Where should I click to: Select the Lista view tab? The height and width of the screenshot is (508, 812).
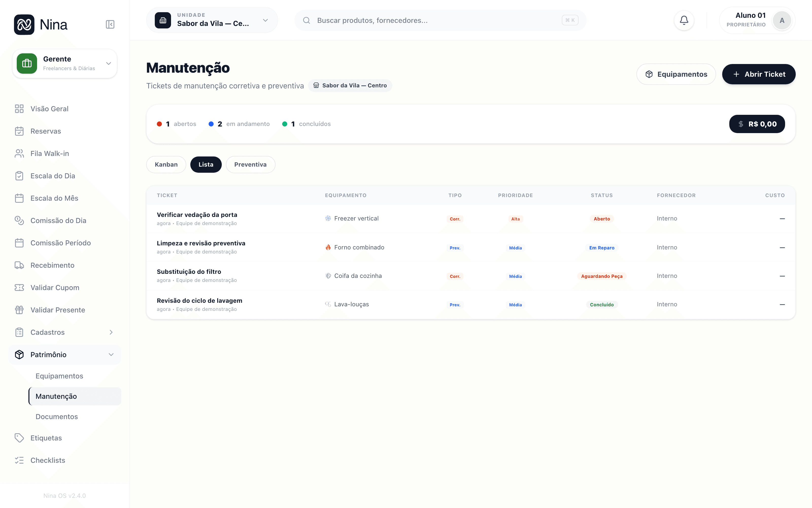pos(206,165)
